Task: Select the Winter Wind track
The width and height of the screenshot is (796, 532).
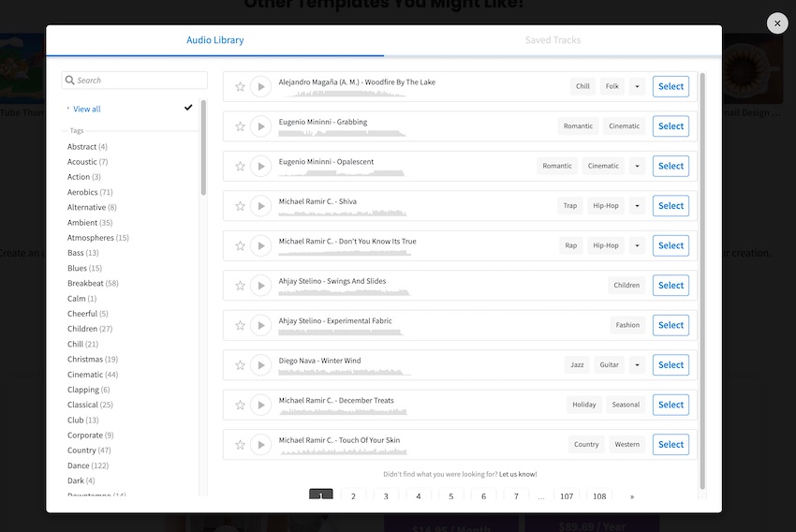Action: click(x=671, y=365)
